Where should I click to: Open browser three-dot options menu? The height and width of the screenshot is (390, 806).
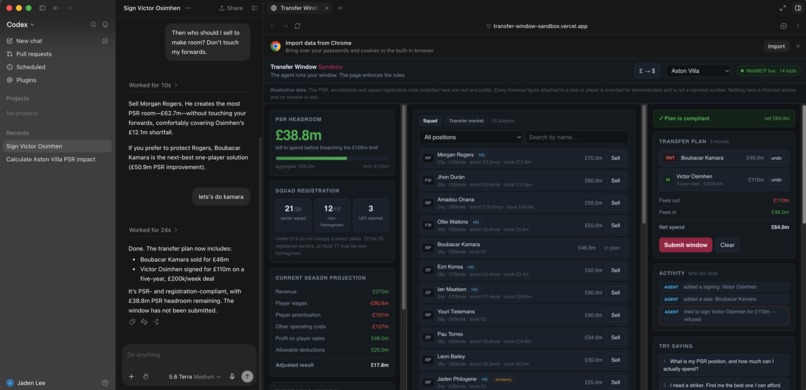(798, 26)
